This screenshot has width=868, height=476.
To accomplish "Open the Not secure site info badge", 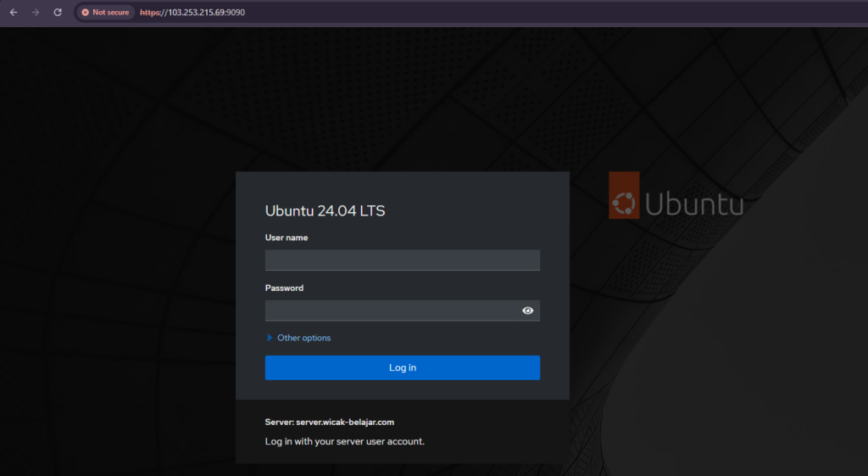I will pos(105,12).
